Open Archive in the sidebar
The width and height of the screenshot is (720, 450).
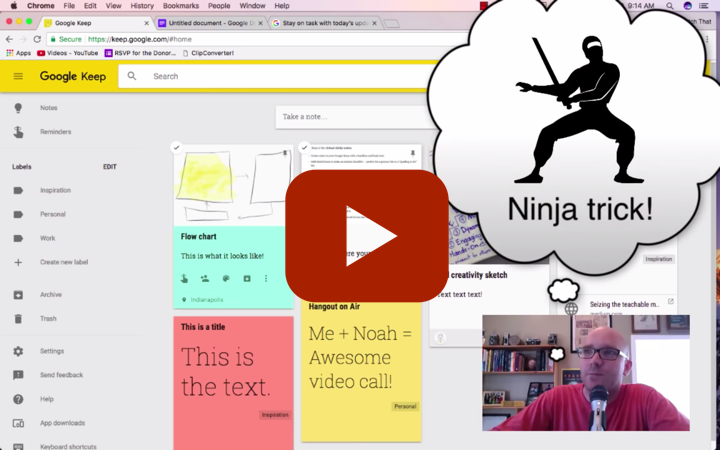point(51,295)
